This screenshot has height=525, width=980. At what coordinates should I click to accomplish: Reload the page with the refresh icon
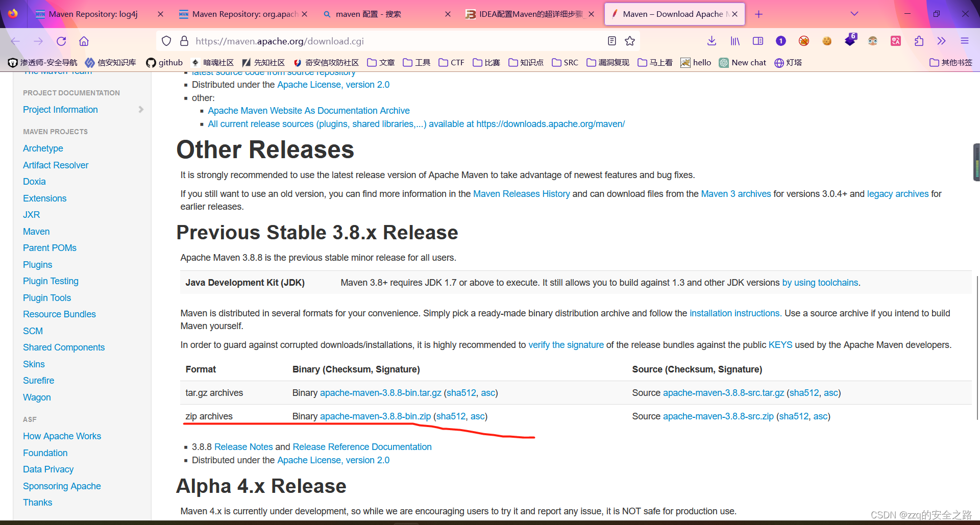(61, 41)
